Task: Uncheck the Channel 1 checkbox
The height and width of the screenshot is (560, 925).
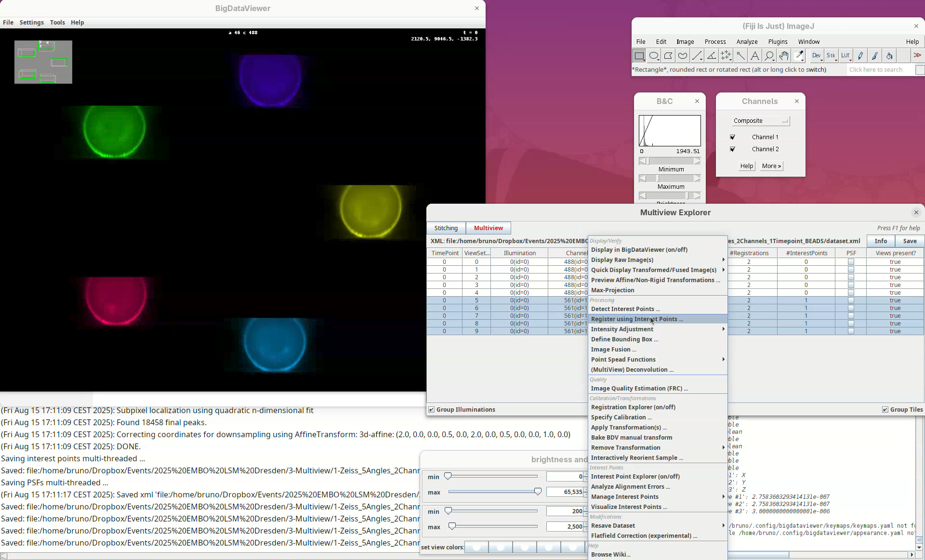Action: click(x=733, y=137)
